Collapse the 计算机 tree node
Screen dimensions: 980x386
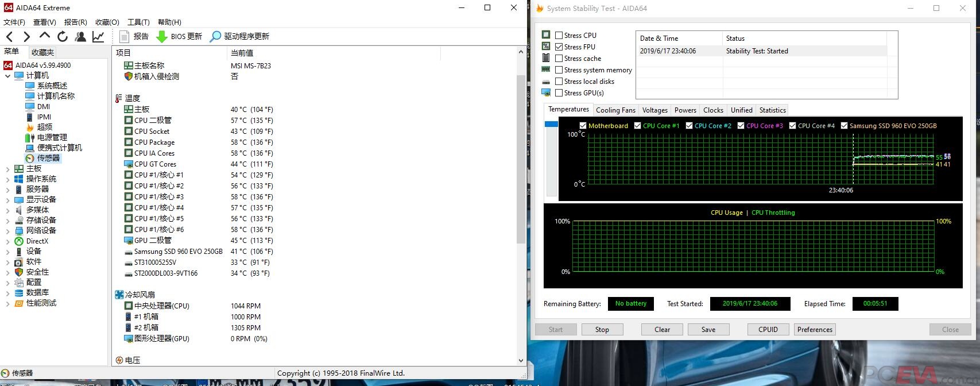click(7, 76)
